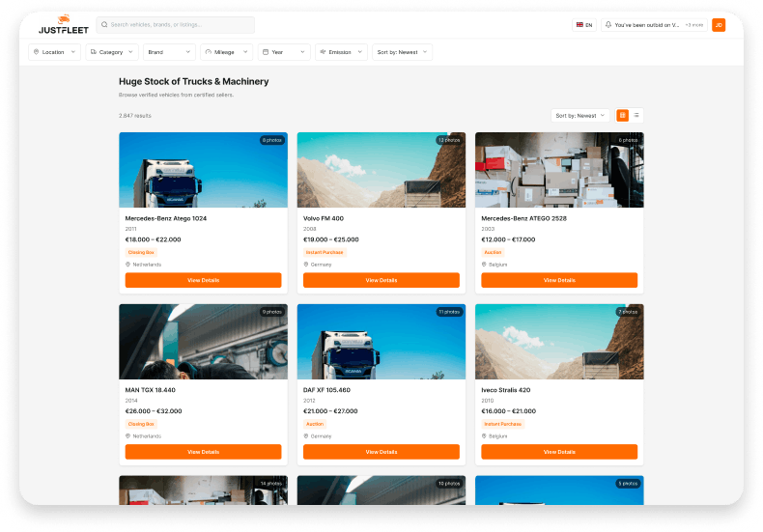Click the notification bell icon
The width and height of the screenshot is (763, 532).
(x=608, y=25)
